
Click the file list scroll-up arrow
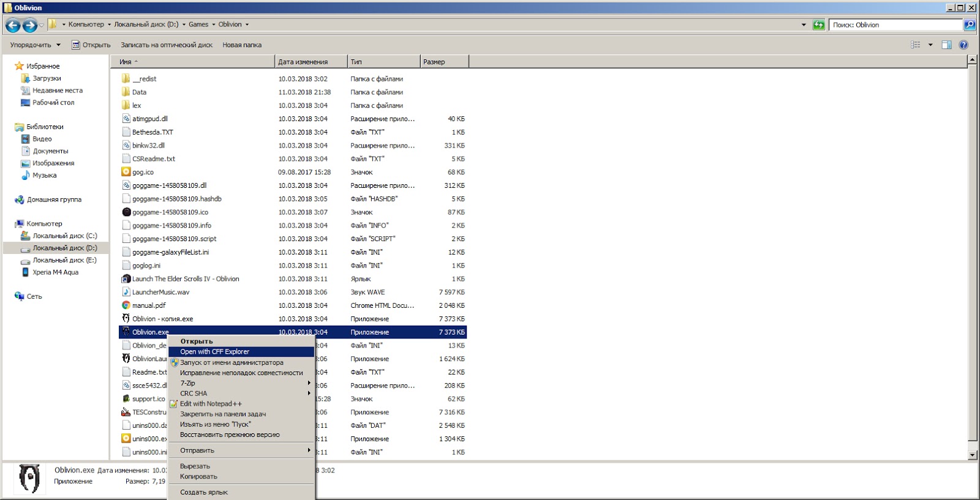coord(972,60)
